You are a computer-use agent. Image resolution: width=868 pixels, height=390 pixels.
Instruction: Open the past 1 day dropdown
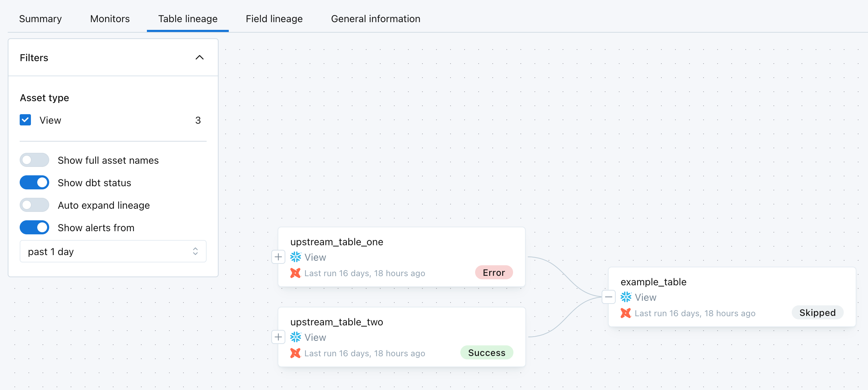pos(113,252)
